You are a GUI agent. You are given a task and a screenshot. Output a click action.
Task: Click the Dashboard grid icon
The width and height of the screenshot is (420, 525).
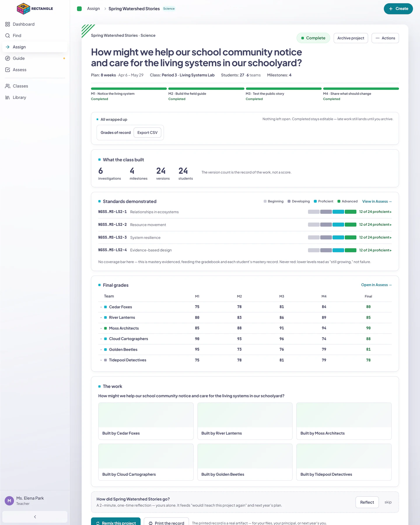pyautogui.click(x=8, y=24)
